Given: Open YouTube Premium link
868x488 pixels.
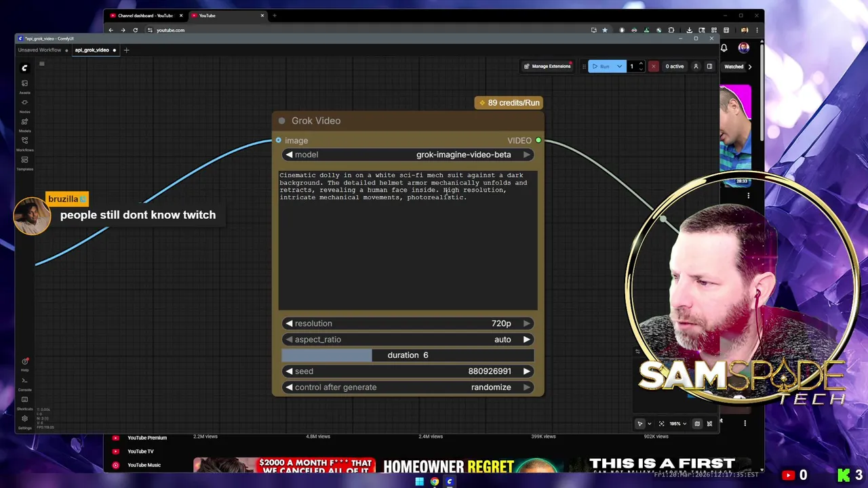Looking at the screenshot, I should pos(146,438).
